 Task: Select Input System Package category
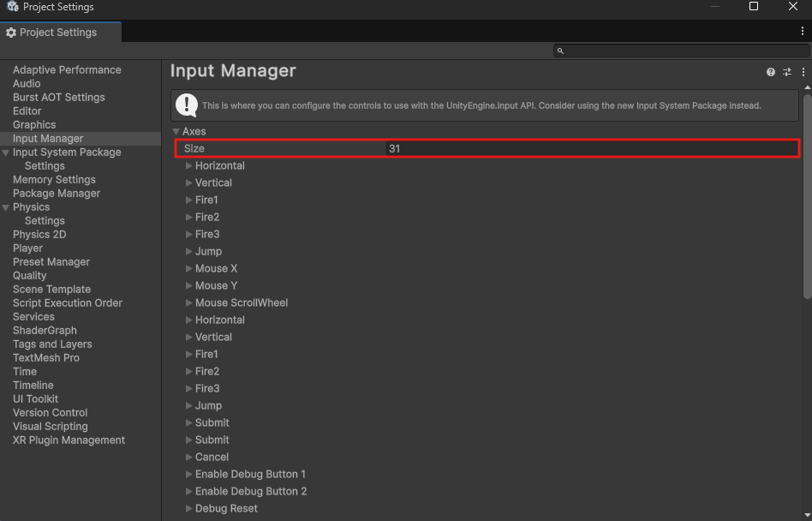click(x=67, y=153)
